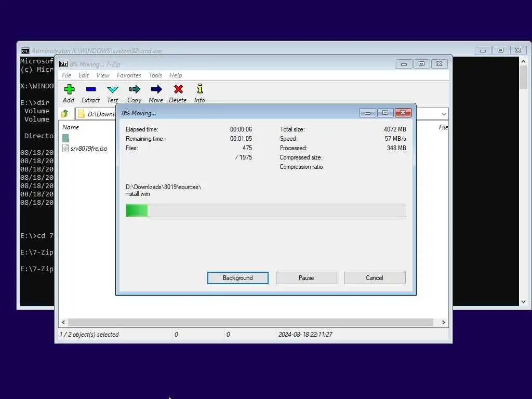Close the 7-Zip file manager window

coord(440,64)
